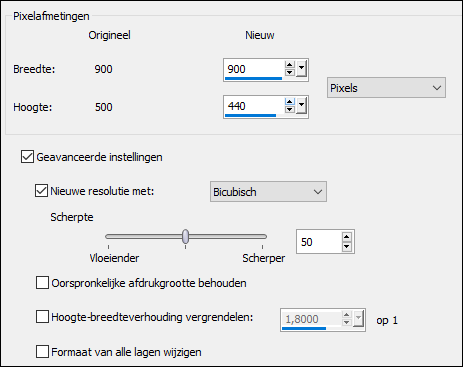Click in the Breedte 900 input field
The width and height of the screenshot is (463, 367).
pos(254,69)
